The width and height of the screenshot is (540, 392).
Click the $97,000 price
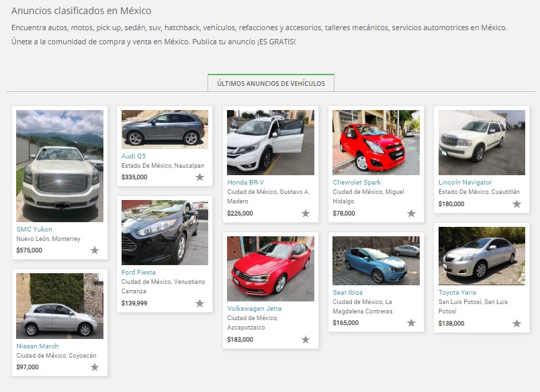coord(28,367)
